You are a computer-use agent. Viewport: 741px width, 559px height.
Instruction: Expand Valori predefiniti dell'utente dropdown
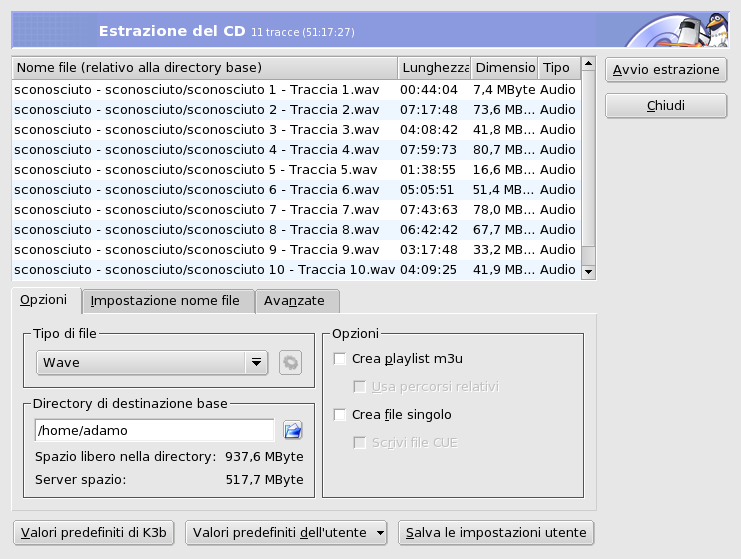[x=286, y=533]
